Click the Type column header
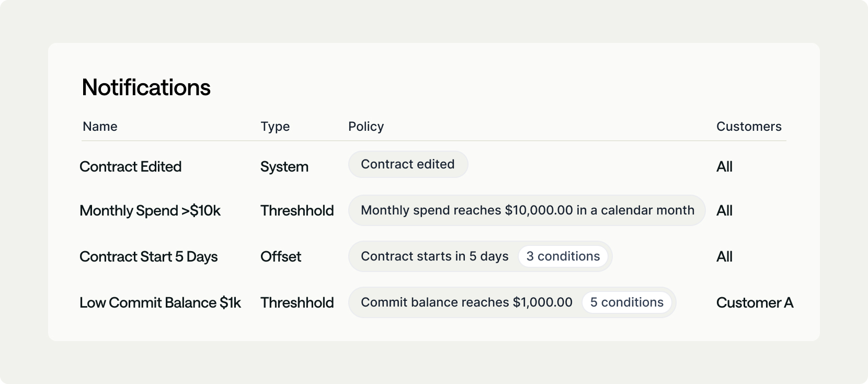 (x=275, y=127)
